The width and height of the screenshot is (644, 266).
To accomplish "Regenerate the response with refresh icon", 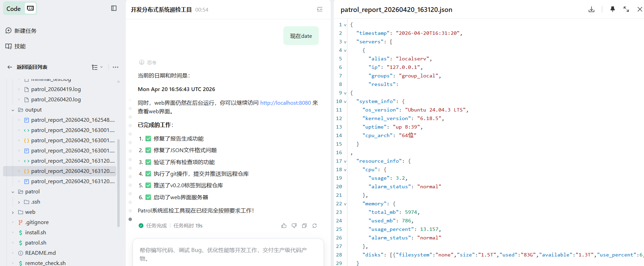I will [314, 226].
